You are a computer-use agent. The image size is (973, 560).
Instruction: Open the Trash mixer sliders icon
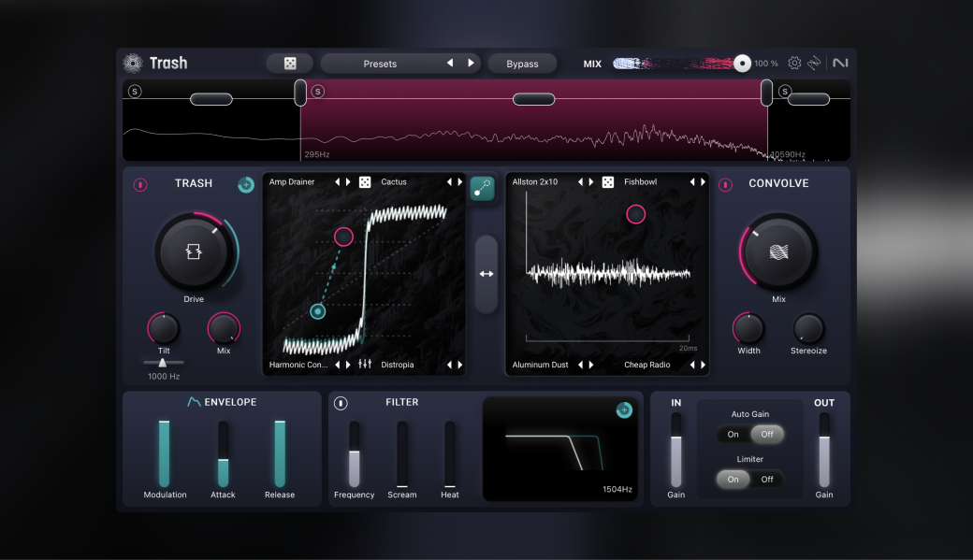pos(365,364)
